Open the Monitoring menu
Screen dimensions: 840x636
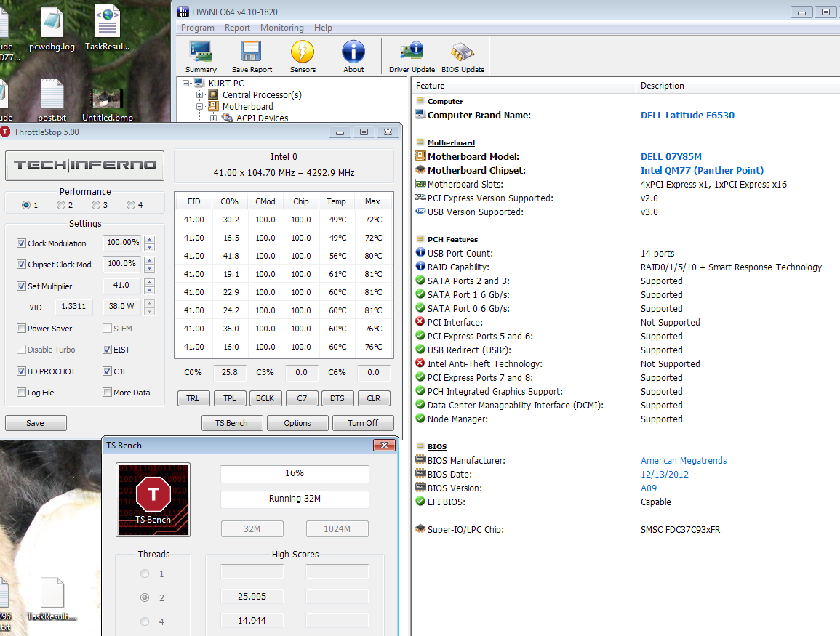(x=281, y=28)
